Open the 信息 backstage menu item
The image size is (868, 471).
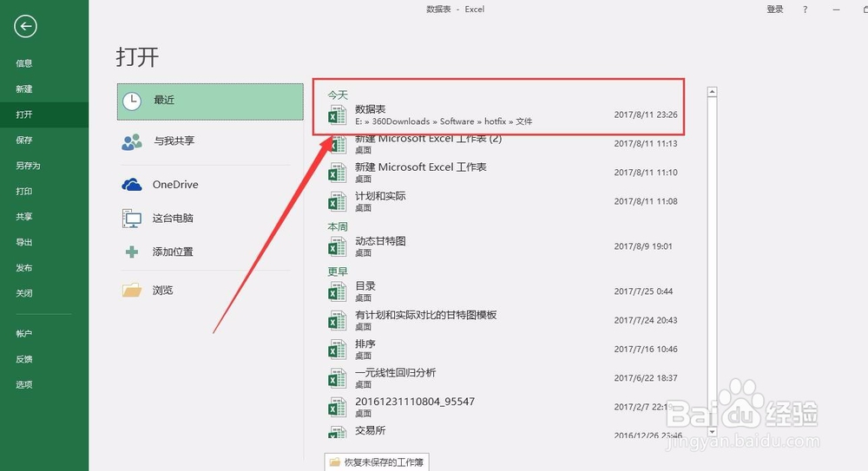[x=24, y=63]
